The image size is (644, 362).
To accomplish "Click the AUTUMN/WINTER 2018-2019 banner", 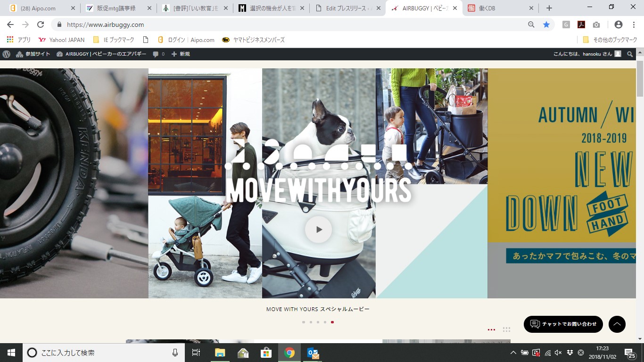I will click(562, 183).
